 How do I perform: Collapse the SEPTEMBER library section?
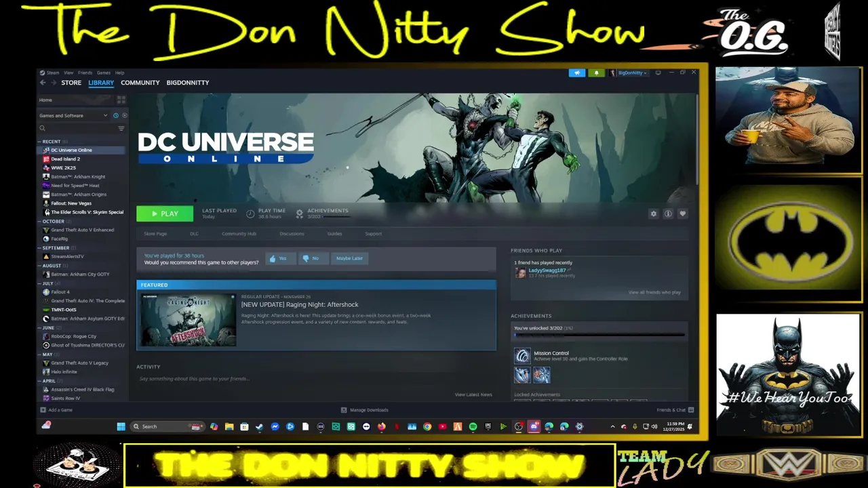coord(39,248)
